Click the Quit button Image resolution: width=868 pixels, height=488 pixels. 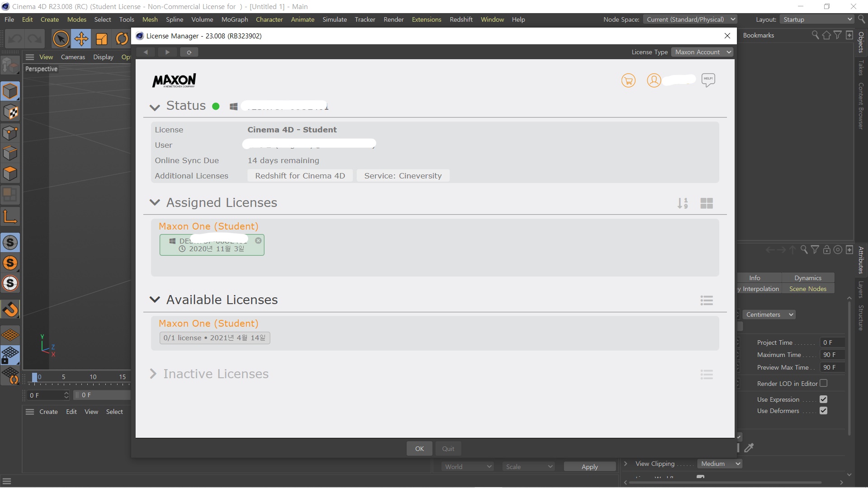pos(448,449)
